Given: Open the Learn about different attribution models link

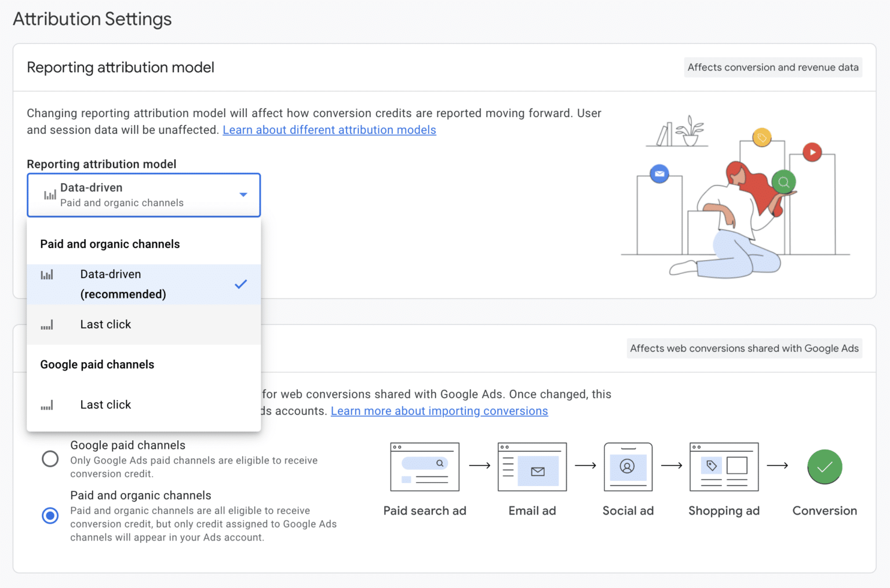Looking at the screenshot, I should [x=329, y=130].
